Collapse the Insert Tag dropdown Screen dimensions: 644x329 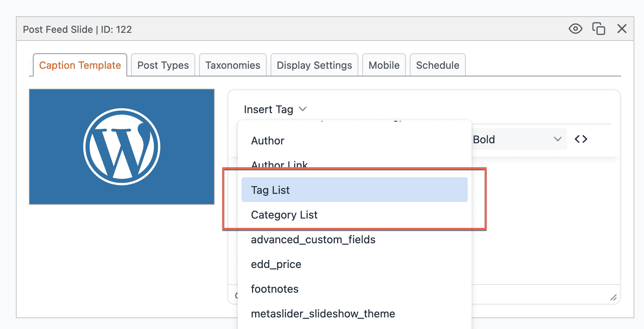pyautogui.click(x=275, y=110)
